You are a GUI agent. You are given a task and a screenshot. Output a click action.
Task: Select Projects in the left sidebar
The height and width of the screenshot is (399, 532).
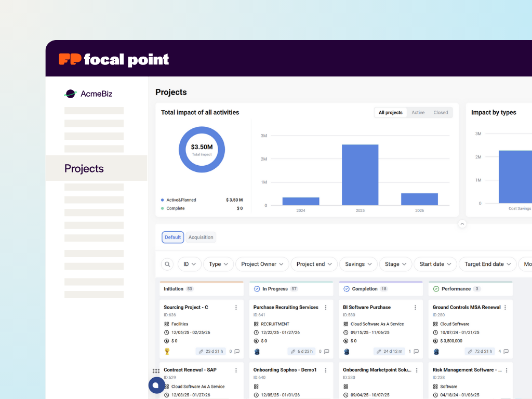pyautogui.click(x=84, y=168)
